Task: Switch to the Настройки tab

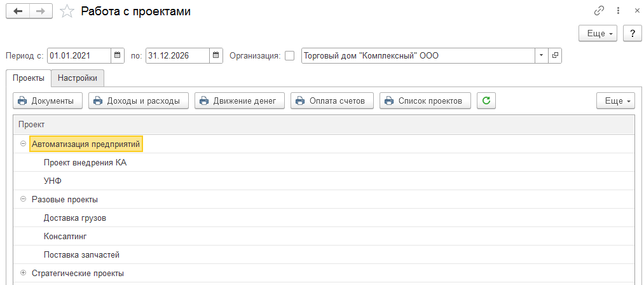Action: (77, 78)
